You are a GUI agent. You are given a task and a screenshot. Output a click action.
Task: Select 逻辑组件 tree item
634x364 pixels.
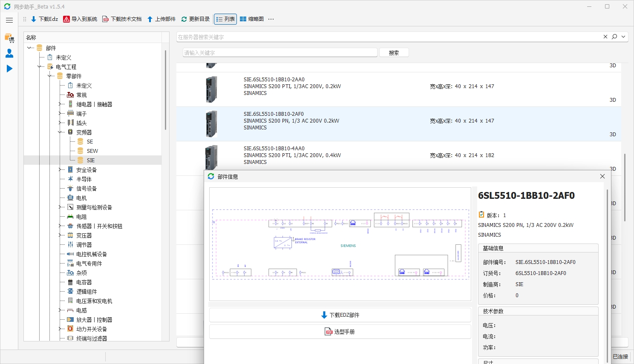pyautogui.click(x=86, y=291)
